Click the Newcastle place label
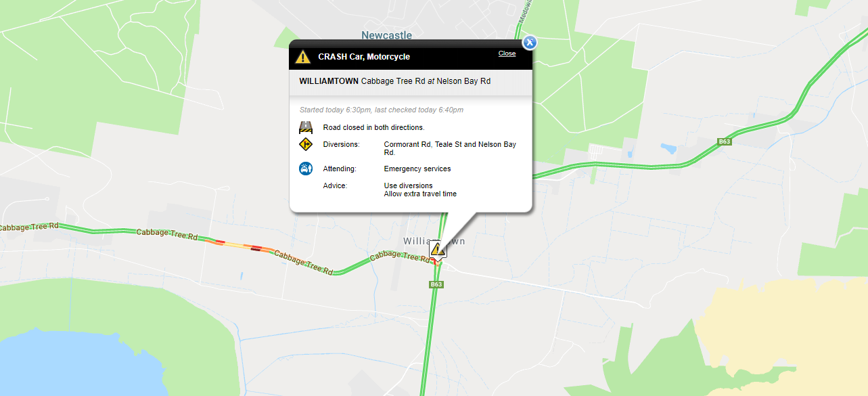The image size is (868, 396). [x=386, y=35]
